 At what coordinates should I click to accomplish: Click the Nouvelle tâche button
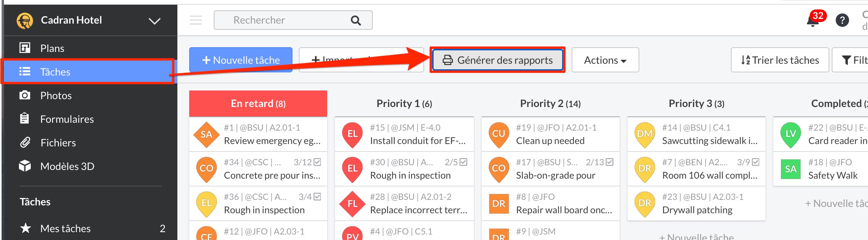pos(241,60)
